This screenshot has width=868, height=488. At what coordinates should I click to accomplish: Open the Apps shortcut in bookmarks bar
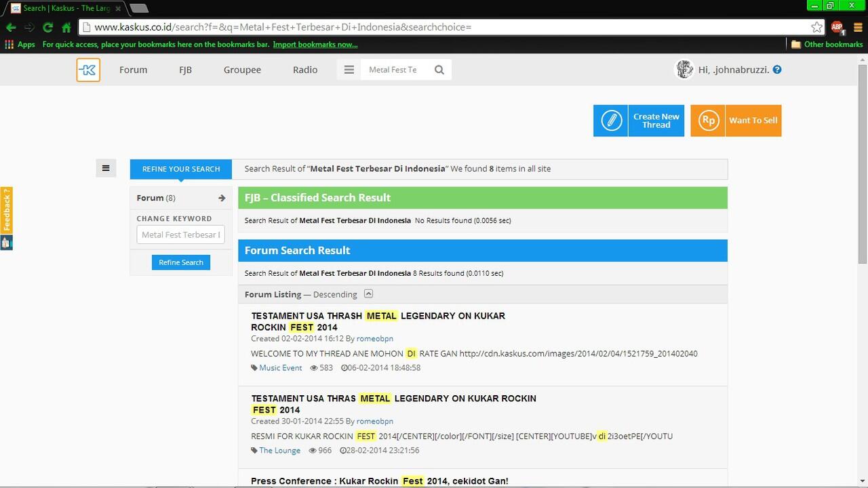pyautogui.click(x=20, y=45)
